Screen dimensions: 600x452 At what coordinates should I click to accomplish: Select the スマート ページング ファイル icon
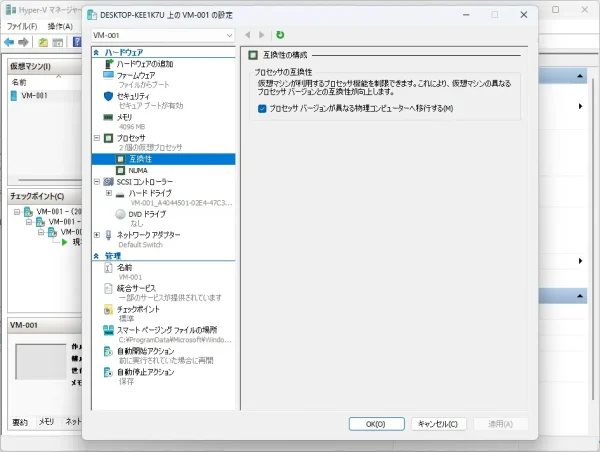pos(108,330)
